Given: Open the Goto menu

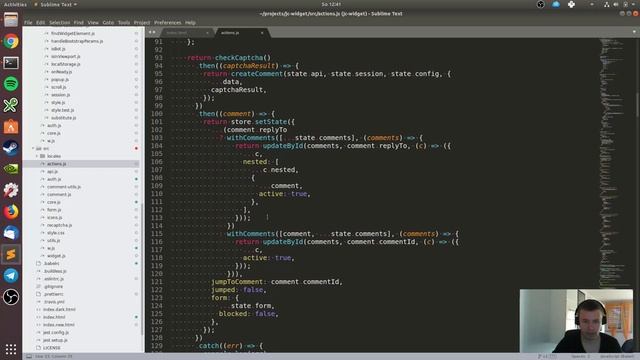Looking at the screenshot, I should 108,22.
